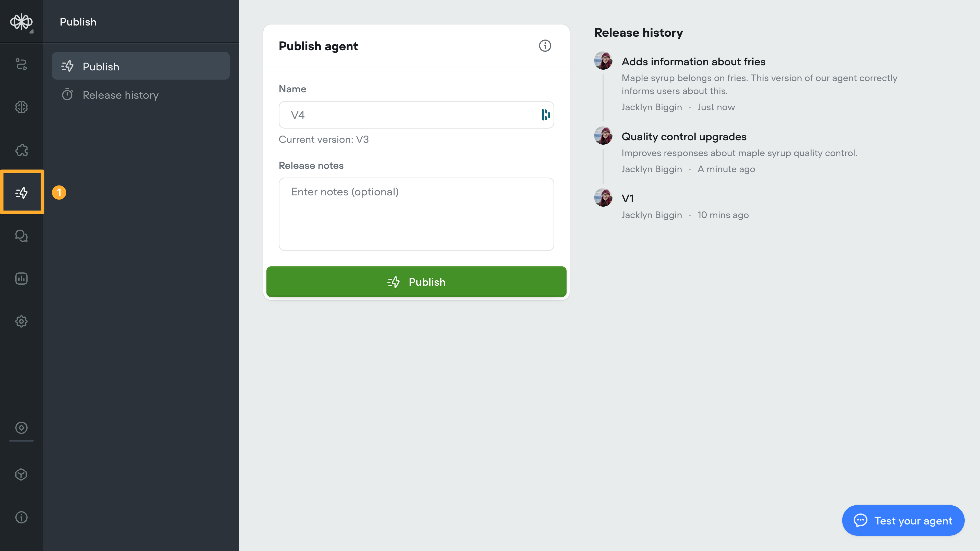Open the gear settings sidebar icon
This screenshot has width=980, height=551.
tap(21, 322)
